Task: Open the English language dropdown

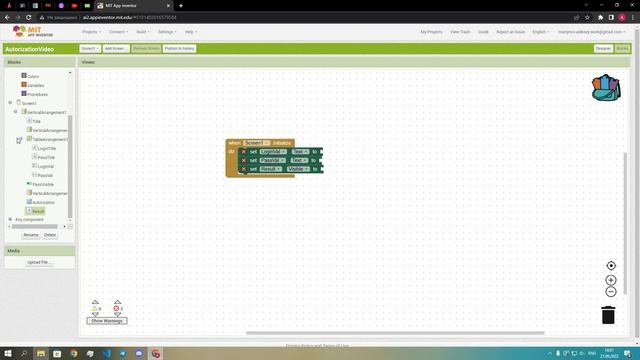Action: click(x=541, y=32)
